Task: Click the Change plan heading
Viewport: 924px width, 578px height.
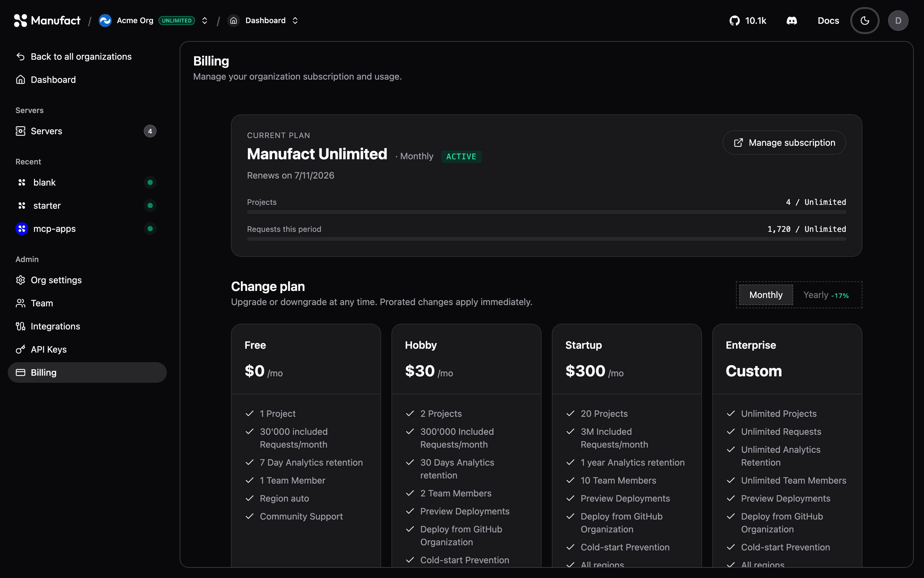Action: click(268, 286)
